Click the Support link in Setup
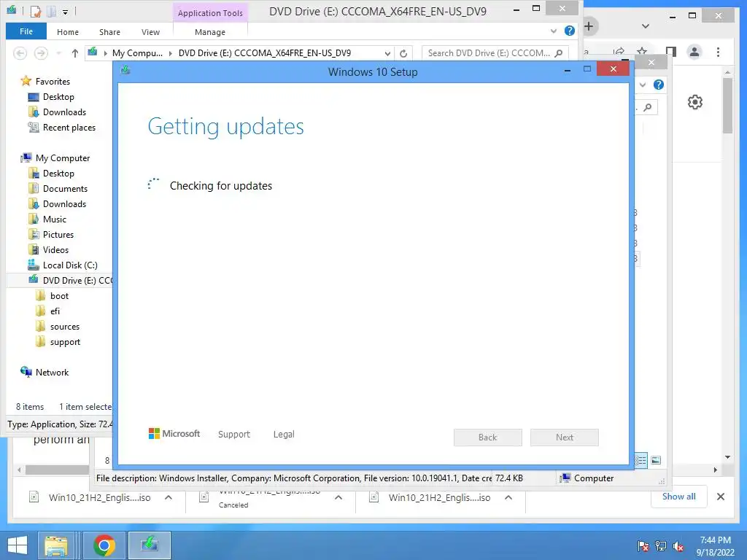This screenshot has height=560, width=747. pyautogui.click(x=234, y=435)
